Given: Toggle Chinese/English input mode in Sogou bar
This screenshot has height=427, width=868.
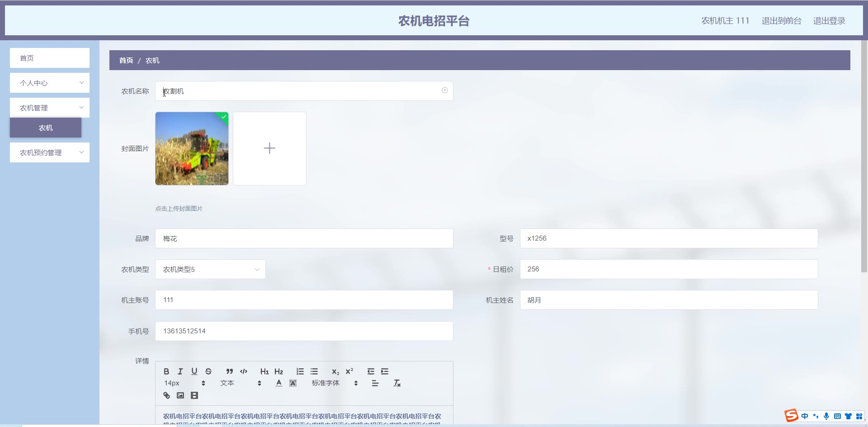Looking at the screenshot, I should 805,416.
